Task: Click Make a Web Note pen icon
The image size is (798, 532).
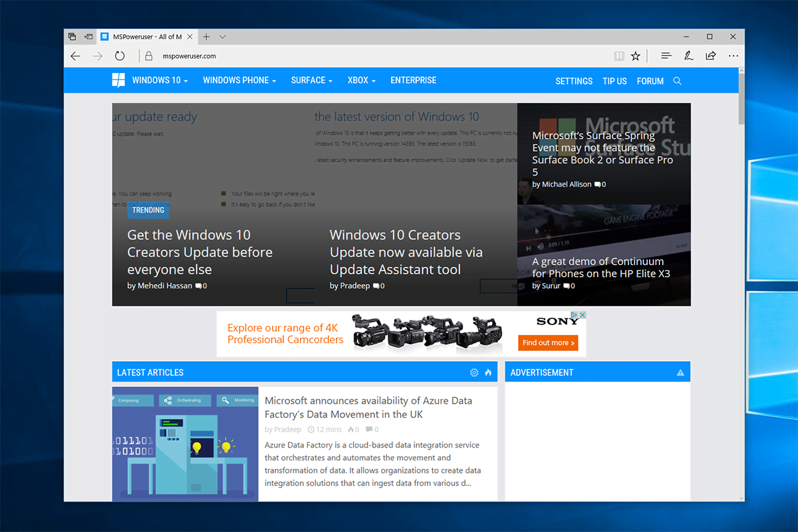Action: pyautogui.click(x=688, y=56)
